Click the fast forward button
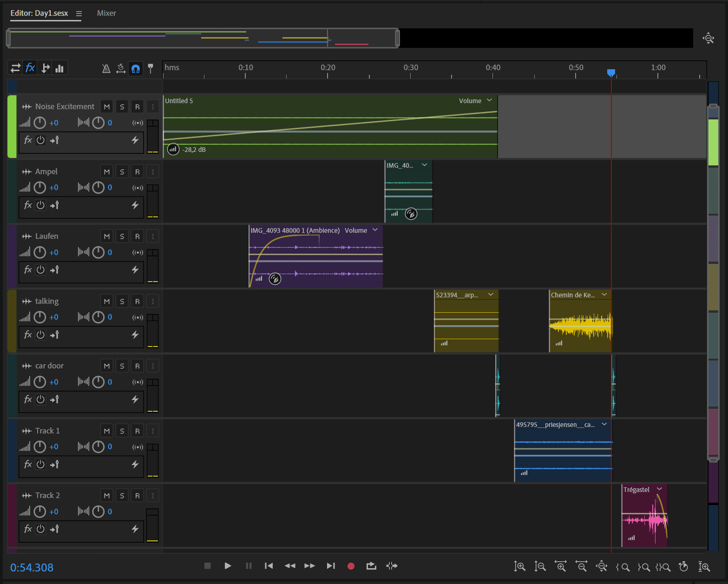 (x=310, y=566)
